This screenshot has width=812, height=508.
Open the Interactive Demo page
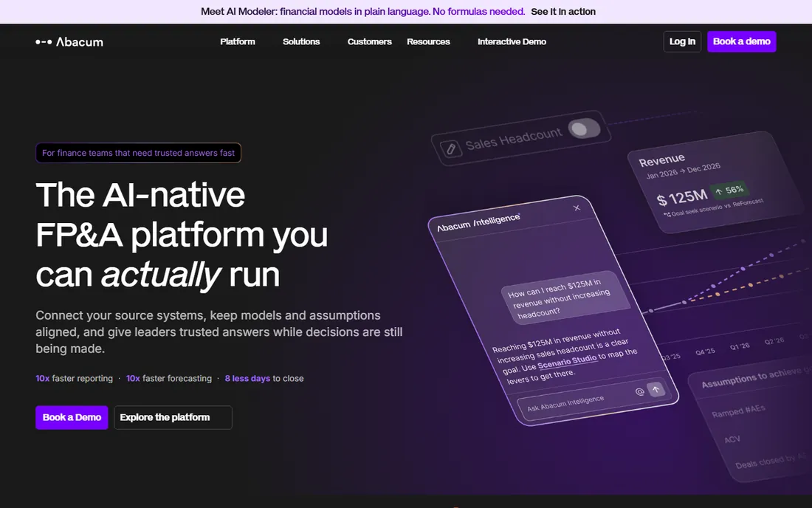(512, 41)
